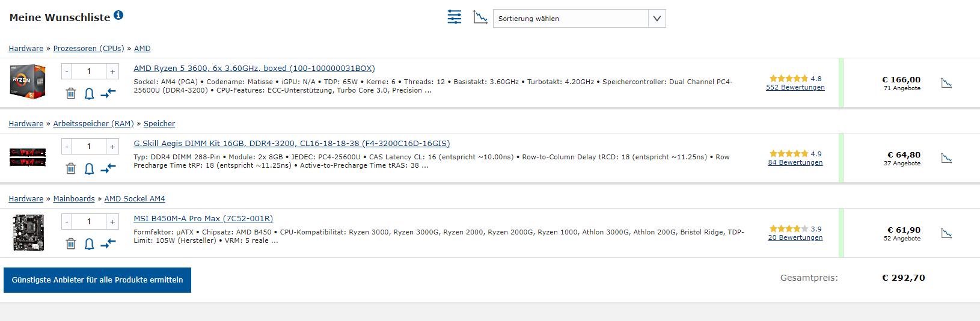Click the € 61,90 price
980x321 pixels.
point(904,230)
